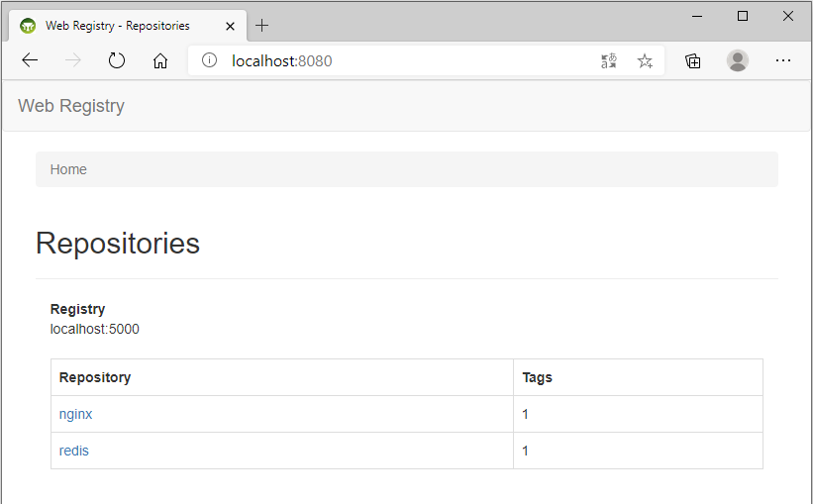Screen dimensions: 813x504
Task: Open the browser home page icon
Action: point(160,60)
